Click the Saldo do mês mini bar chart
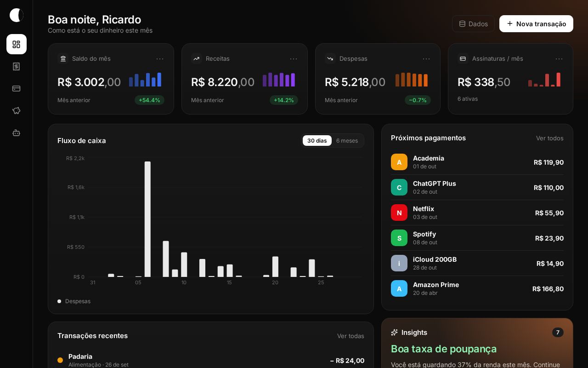The width and height of the screenshot is (588, 368). pyautogui.click(x=145, y=80)
